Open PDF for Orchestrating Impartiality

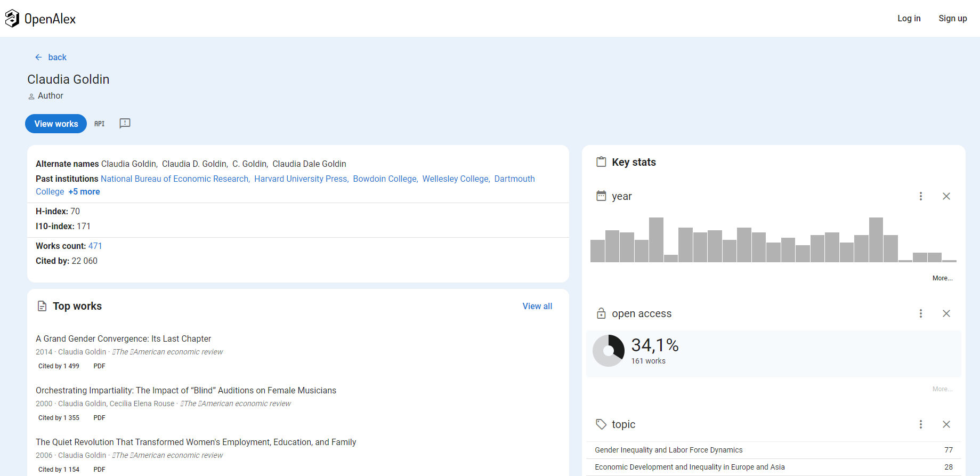(x=99, y=418)
